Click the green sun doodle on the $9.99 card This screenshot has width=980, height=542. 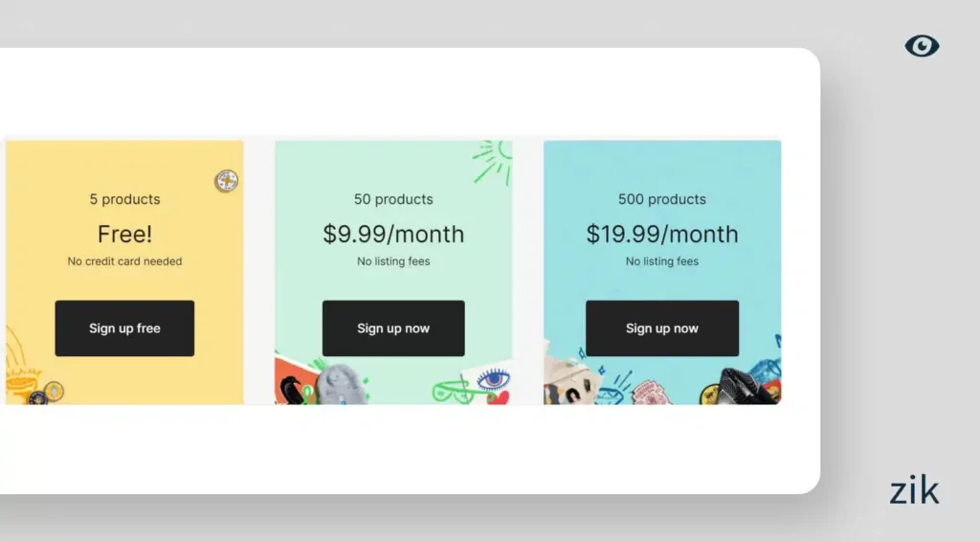tap(494, 160)
